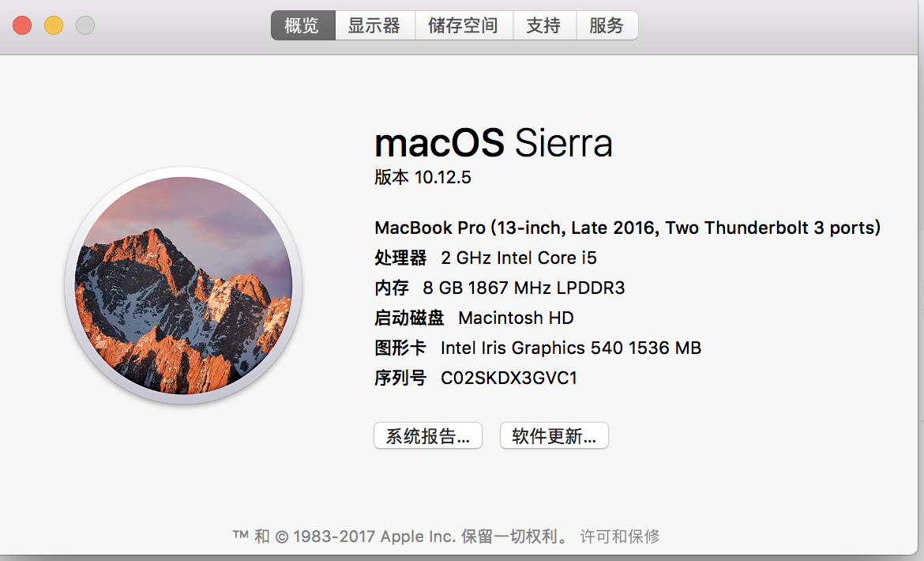Screen dimensions: 924x561
Task: Click the macOS Sierra title text
Action: click(x=493, y=144)
